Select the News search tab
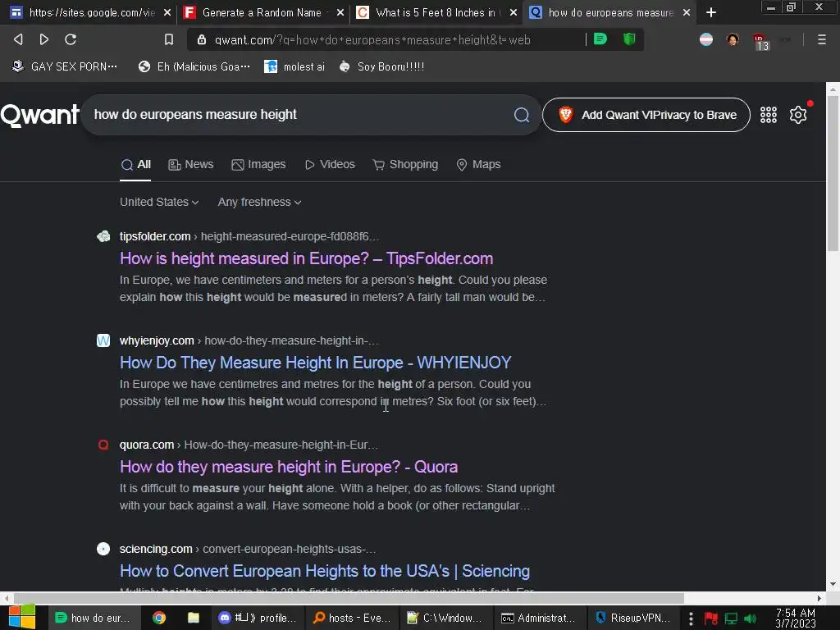Screen dimensions: 840x630 (x=190, y=164)
